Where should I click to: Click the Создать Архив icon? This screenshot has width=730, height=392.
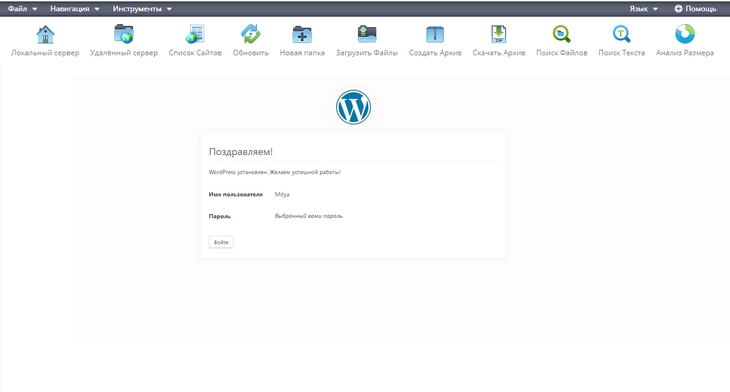coord(435,34)
